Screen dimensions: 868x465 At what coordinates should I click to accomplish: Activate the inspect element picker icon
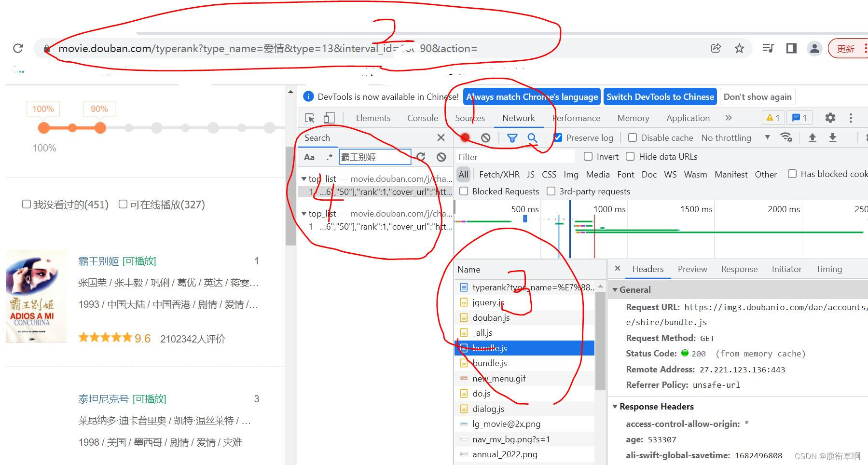point(310,118)
